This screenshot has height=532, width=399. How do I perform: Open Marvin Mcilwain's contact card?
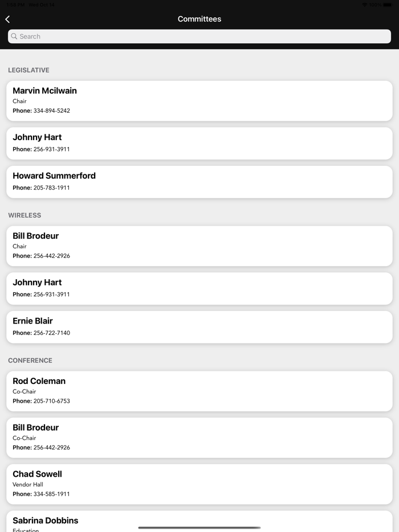199,100
